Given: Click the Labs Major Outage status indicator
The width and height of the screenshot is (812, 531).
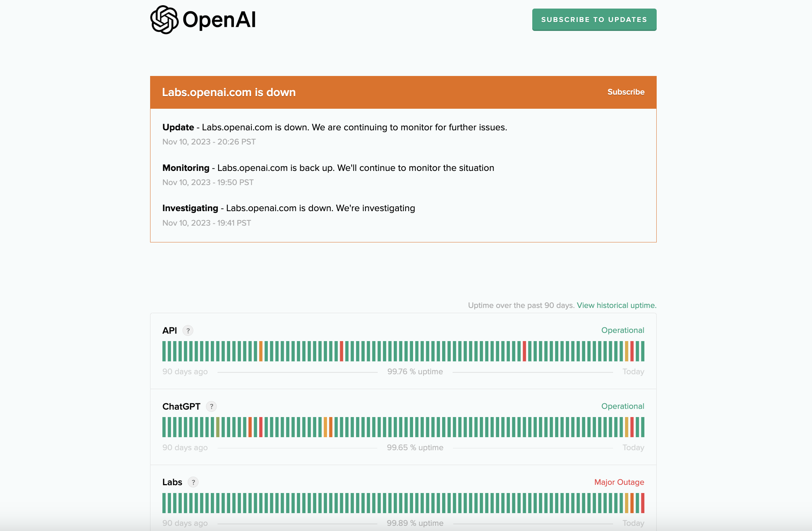Looking at the screenshot, I should point(619,482).
